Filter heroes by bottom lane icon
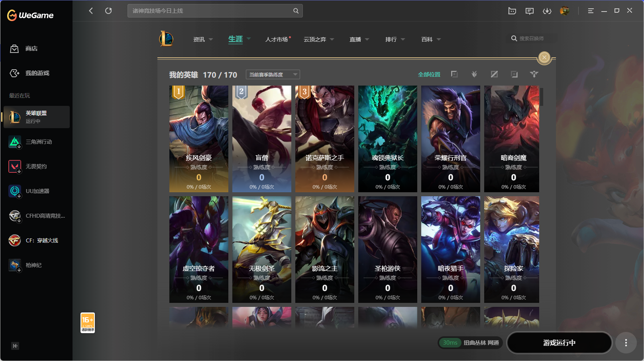 [x=514, y=74]
